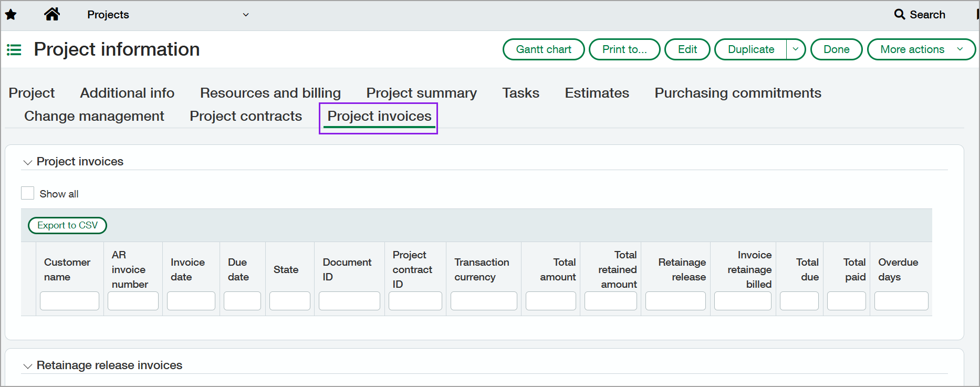
Task: Select the Change management tab
Action: (94, 116)
